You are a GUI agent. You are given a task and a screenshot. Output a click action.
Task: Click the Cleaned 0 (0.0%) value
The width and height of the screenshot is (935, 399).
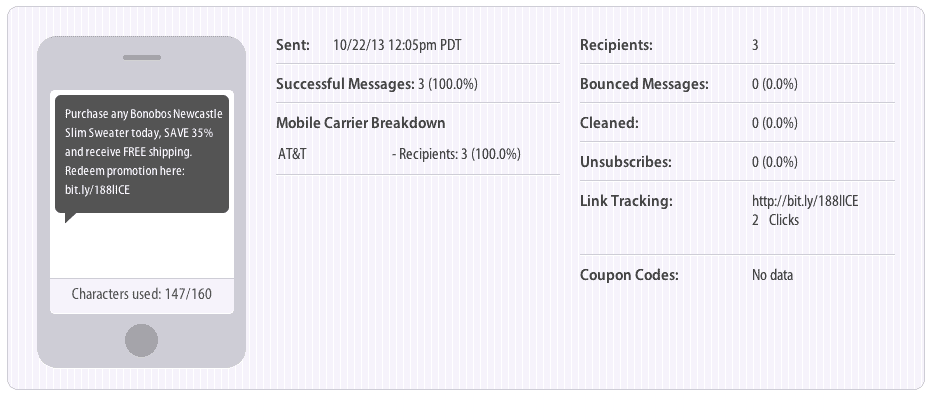point(775,123)
